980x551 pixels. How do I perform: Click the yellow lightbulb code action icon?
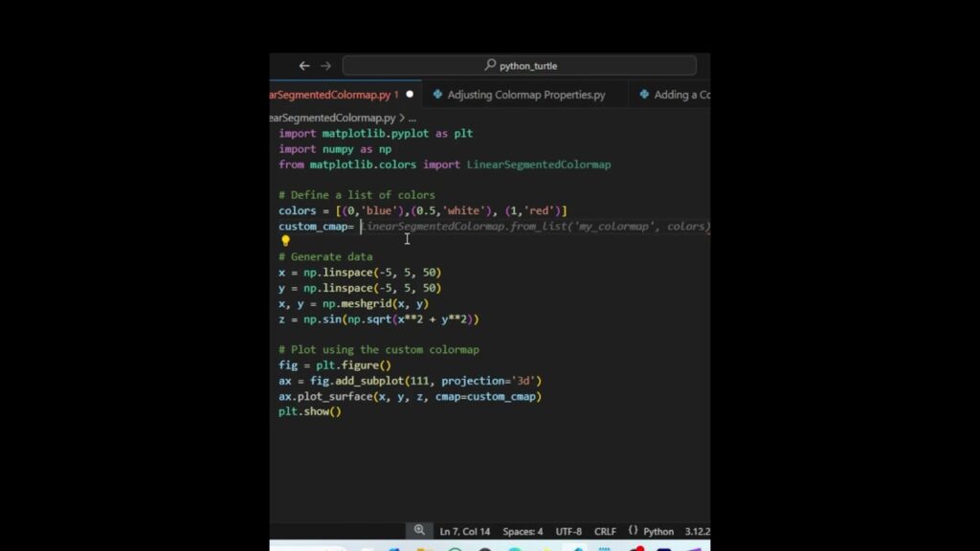click(x=285, y=240)
